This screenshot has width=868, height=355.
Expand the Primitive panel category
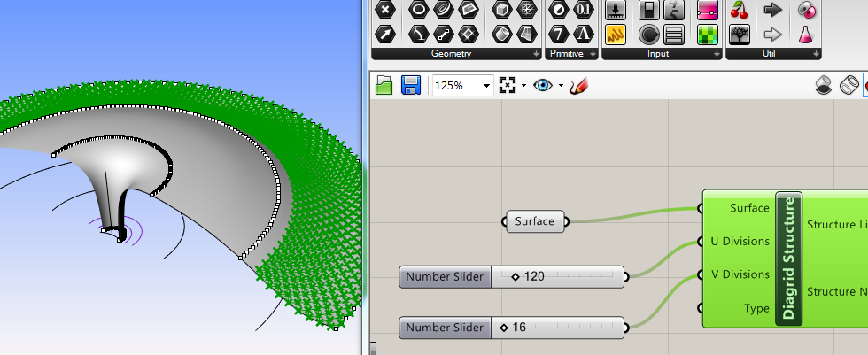click(x=593, y=54)
